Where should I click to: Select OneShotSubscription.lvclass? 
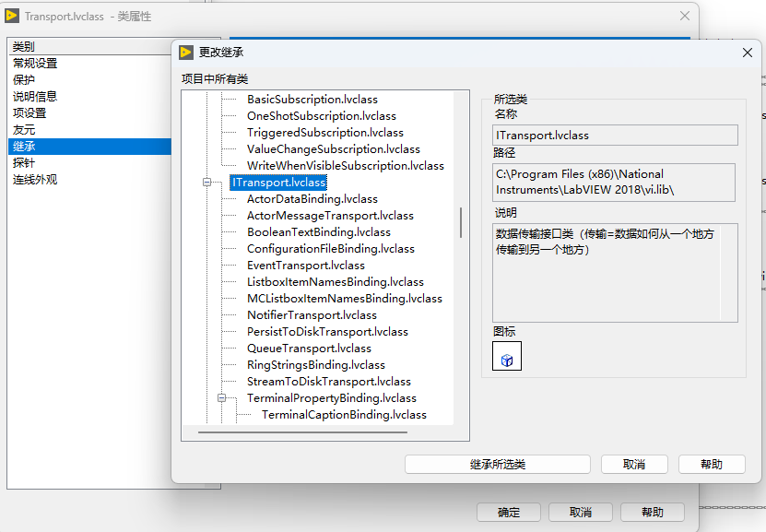tap(322, 116)
